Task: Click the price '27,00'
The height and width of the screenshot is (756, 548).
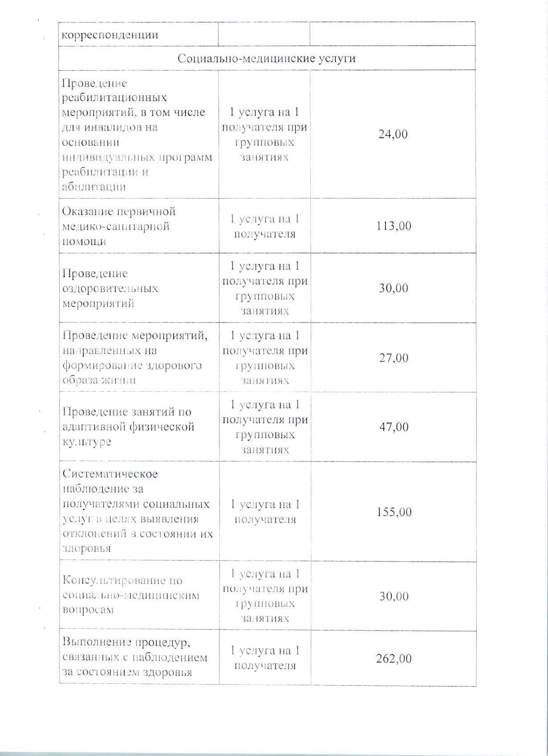Action: [394, 358]
